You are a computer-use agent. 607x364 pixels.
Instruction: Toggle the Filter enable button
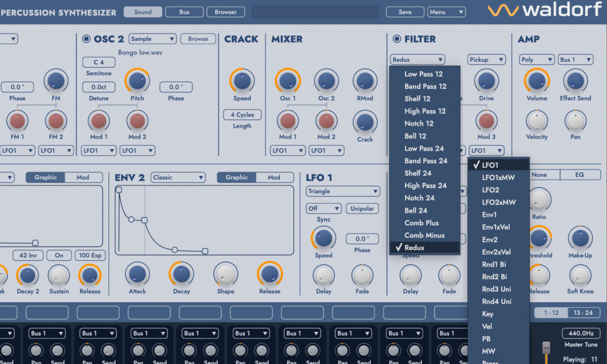(x=397, y=39)
